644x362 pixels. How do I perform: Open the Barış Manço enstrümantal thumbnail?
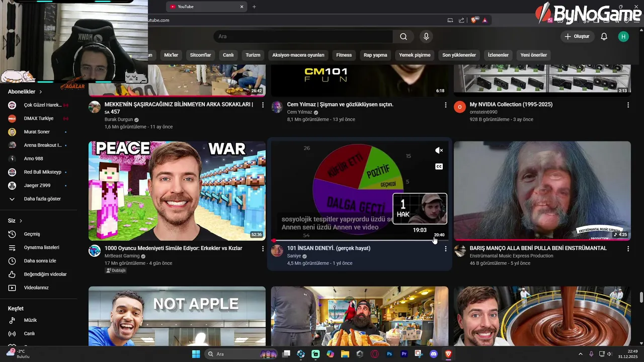[542, 191]
